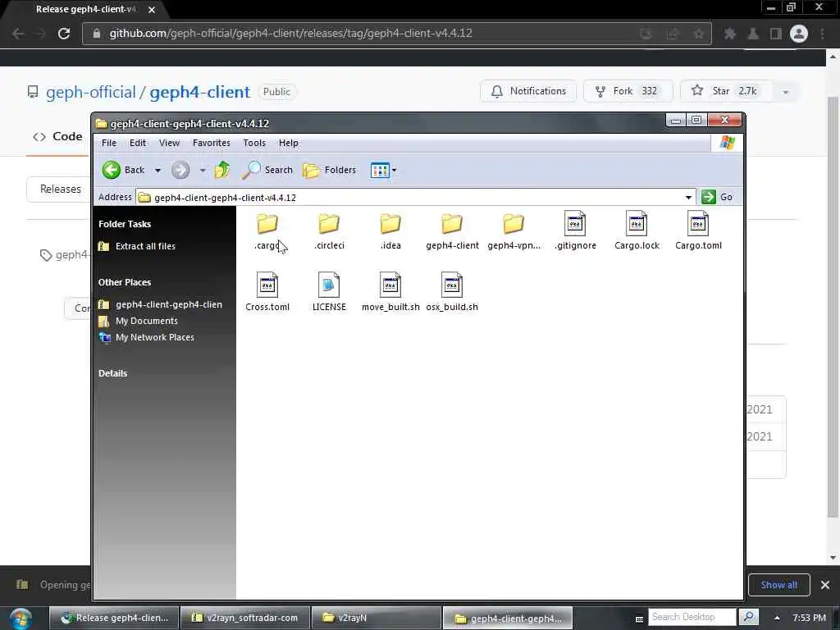Go up one folder level

[221, 170]
